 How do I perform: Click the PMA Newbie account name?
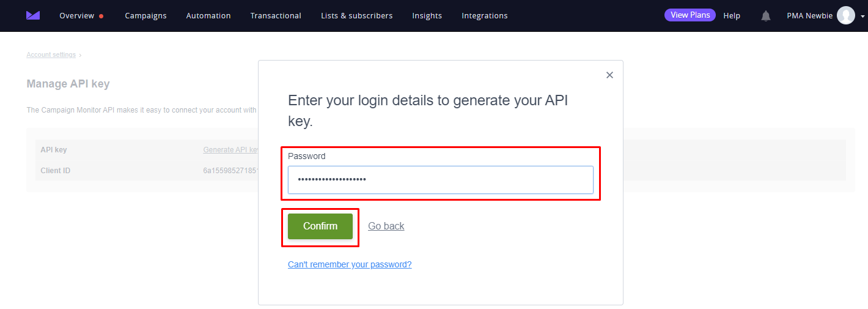pos(809,15)
